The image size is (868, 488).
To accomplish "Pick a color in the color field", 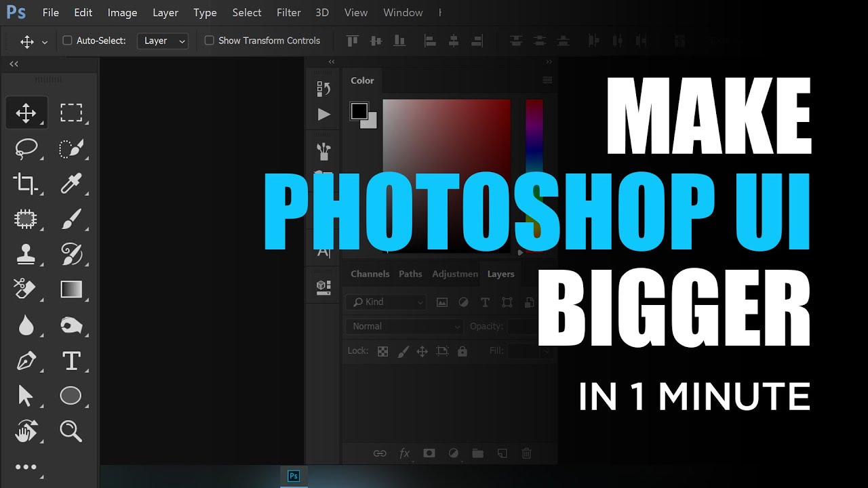I will pyautogui.click(x=446, y=175).
